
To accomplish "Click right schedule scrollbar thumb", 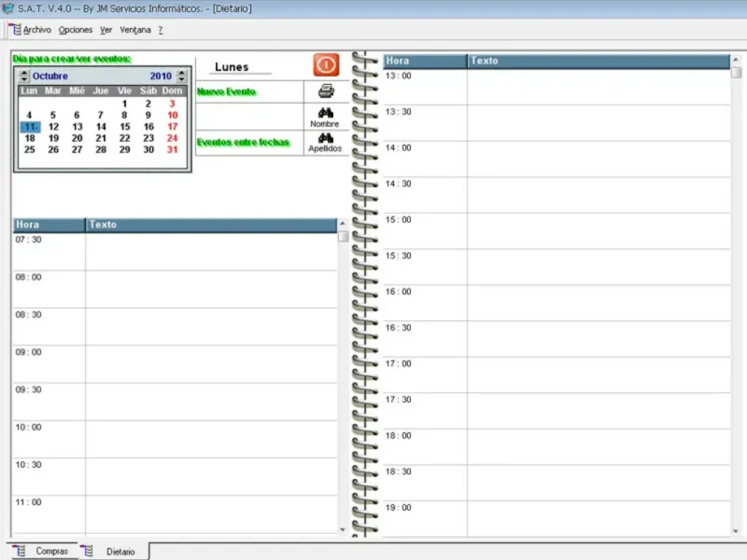I will pyautogui.click(x=736, y=73).
